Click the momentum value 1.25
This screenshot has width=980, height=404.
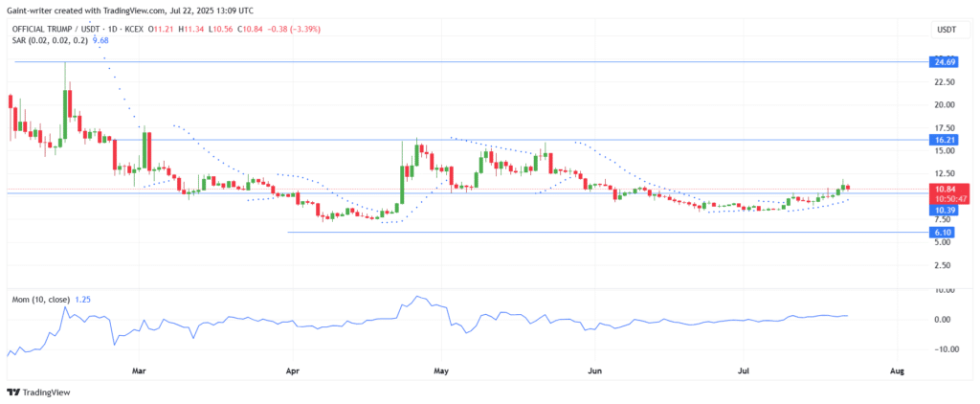(82, 300)
